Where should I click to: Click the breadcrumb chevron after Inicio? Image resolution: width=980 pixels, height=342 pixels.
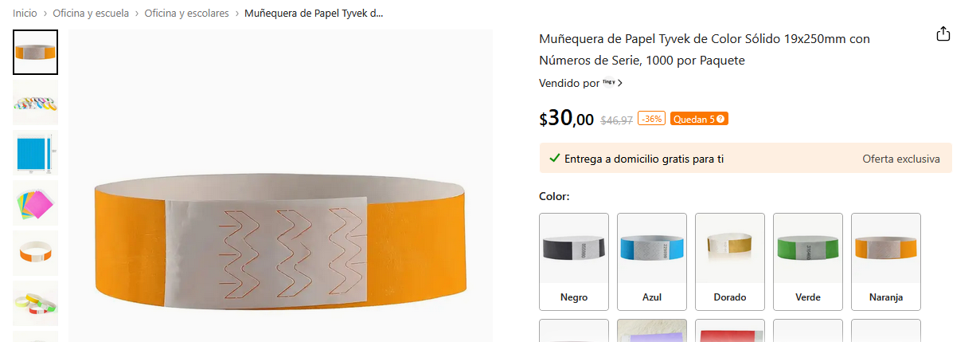[x=45, y=14]
